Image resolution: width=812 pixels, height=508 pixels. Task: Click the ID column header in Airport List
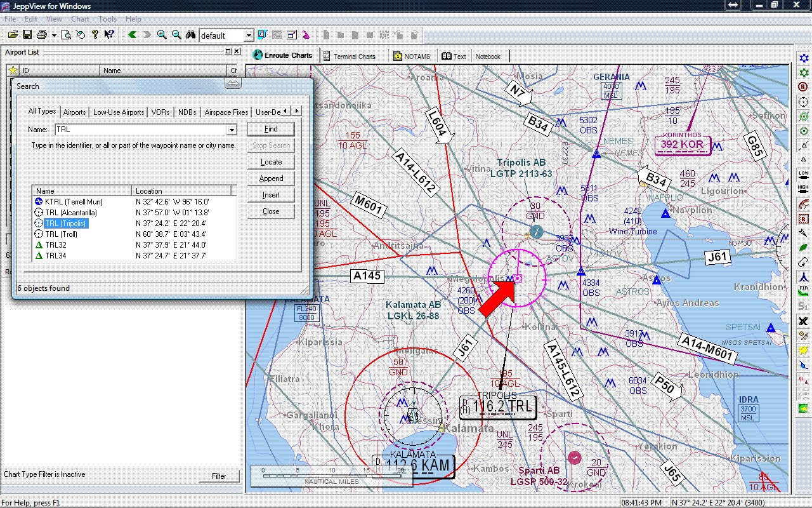60,70
